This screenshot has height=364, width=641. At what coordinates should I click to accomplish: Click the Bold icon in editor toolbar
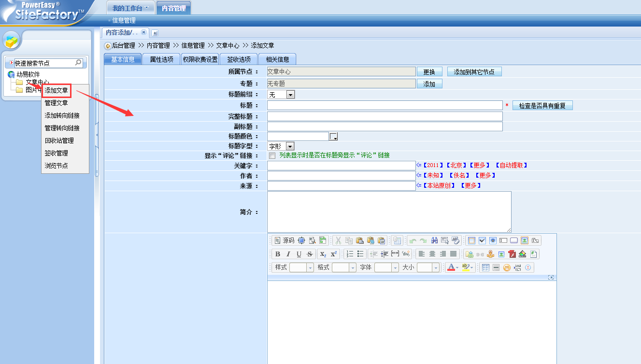[x=278, y=254]
